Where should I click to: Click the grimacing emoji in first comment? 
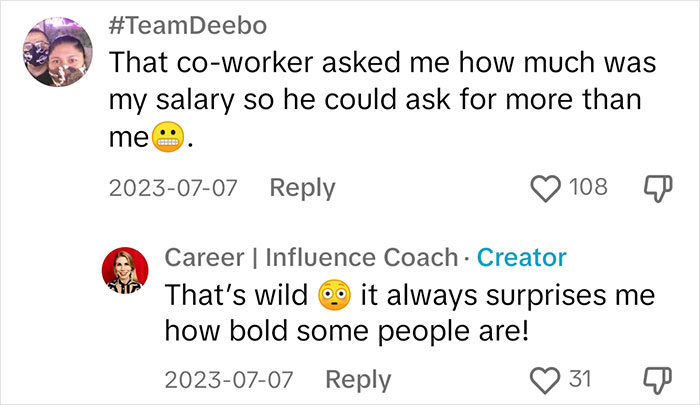coord(165,139)
